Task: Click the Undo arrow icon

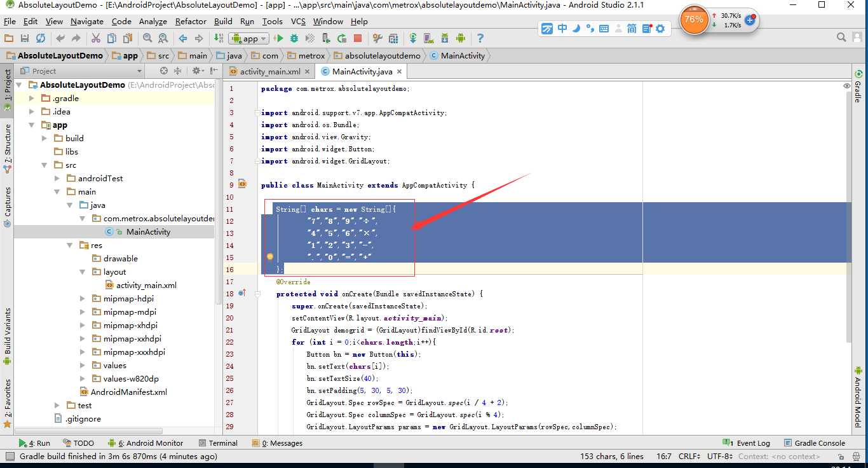Action: click(61, 39)
